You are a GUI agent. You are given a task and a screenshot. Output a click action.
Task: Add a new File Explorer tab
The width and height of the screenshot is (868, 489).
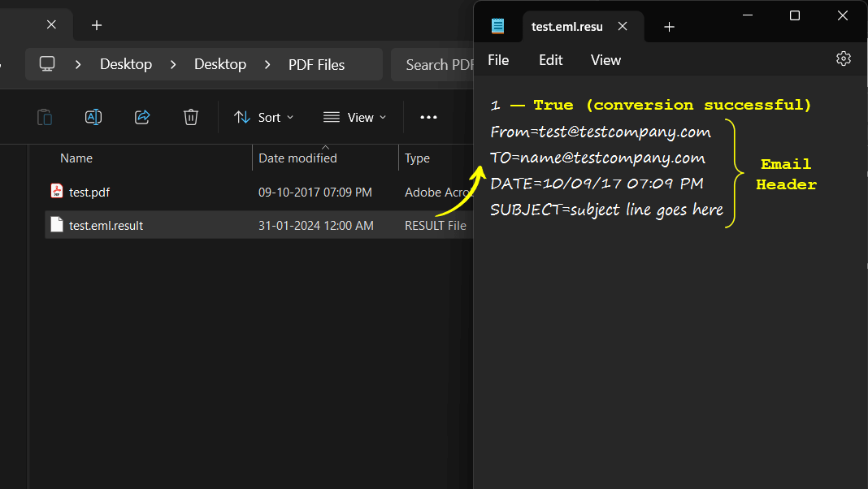[97, 25]
